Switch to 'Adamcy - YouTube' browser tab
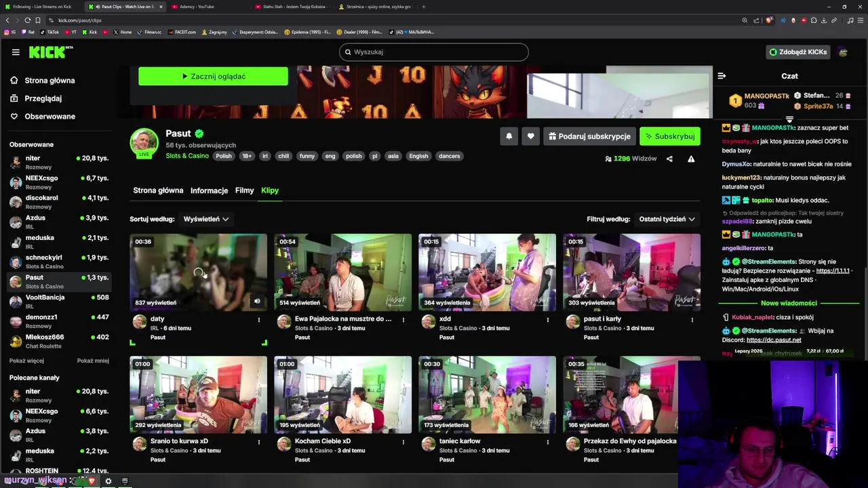The image size is (868, 488). [207, 7]
